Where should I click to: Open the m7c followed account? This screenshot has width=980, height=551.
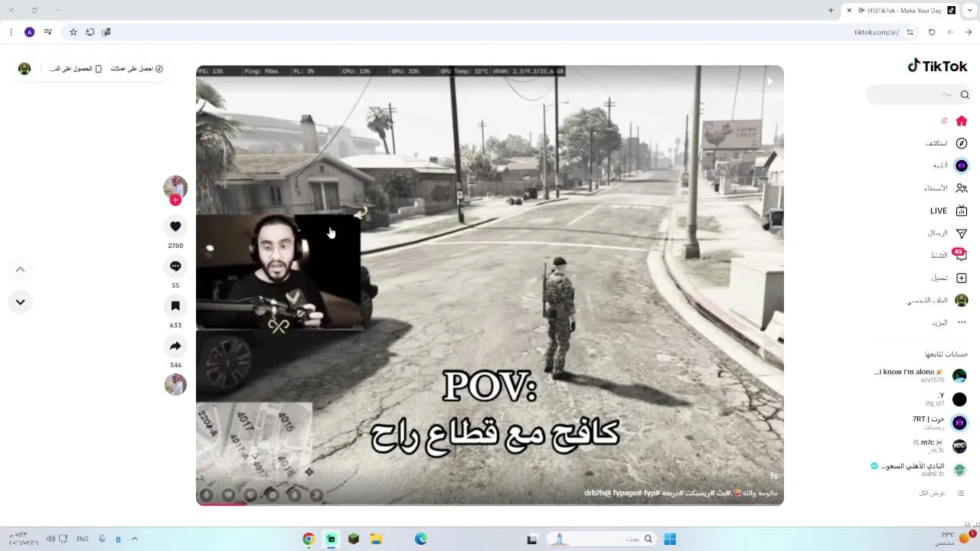(x=939, y=446)
